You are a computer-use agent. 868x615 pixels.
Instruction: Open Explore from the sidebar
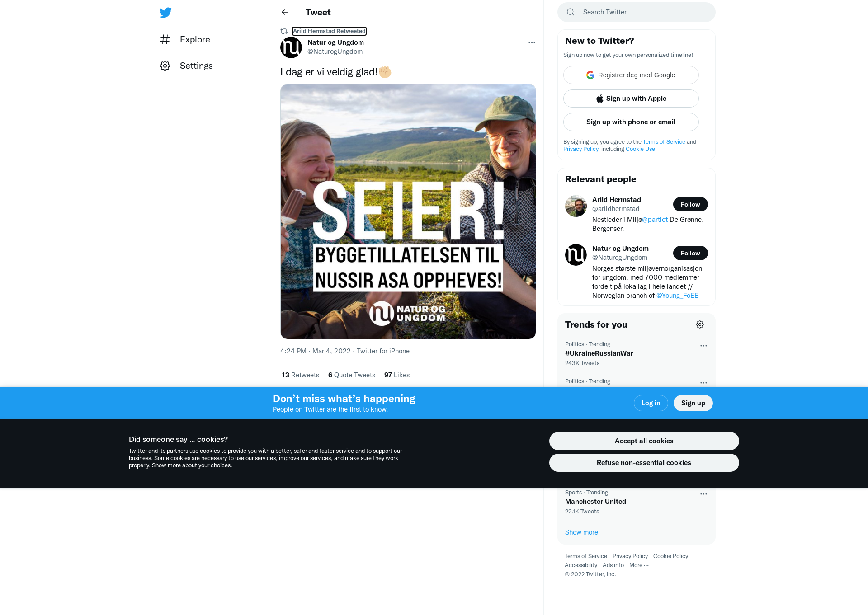pyautogui.click(x=185, y=39)
